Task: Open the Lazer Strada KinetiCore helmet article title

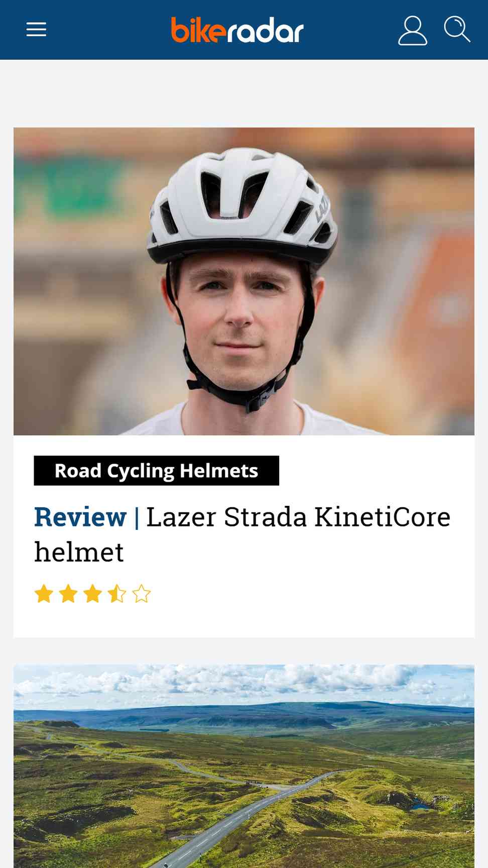Action: pyautogui.click(x=242, y=534)
